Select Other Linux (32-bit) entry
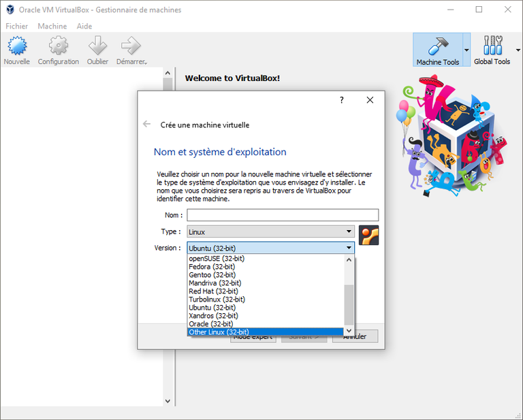This screenshot has width=523, height=420. (x=266, y=332)
